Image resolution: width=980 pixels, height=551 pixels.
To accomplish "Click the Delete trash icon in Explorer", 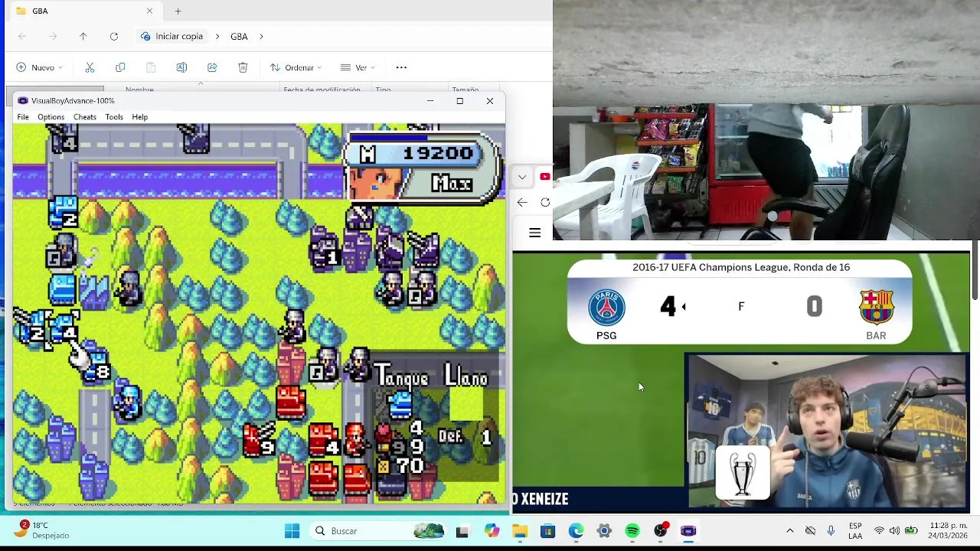I will [243, 67].
